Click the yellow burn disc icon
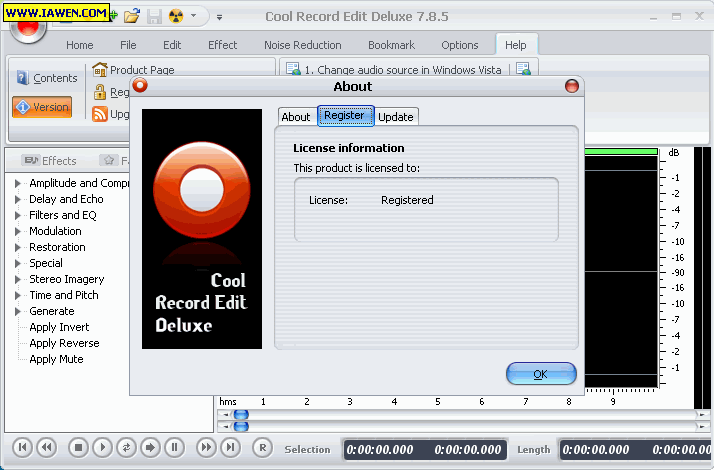 [x=176, y=16]
